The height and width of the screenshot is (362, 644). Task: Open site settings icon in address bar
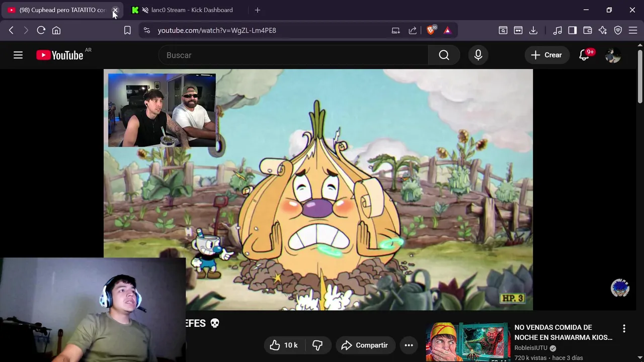tap(146, 30)
